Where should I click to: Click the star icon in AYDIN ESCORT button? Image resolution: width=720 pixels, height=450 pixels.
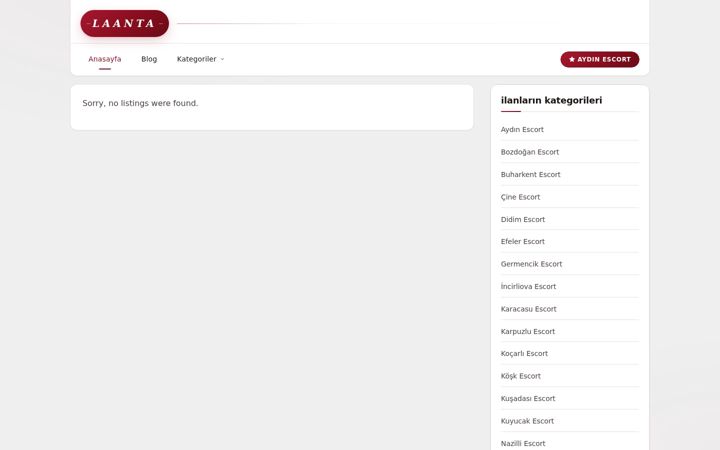[x=572, y=59]
